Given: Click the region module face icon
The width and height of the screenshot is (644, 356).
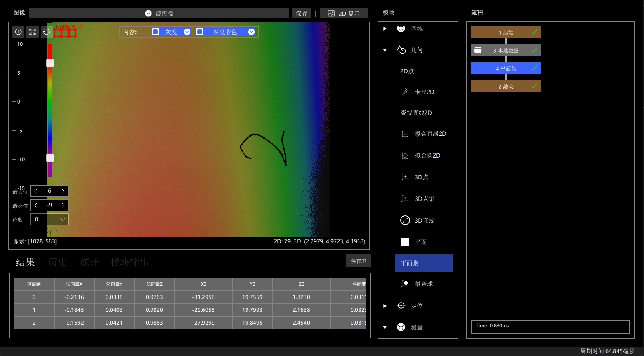Looking at the screenshot, I should 401,29.
